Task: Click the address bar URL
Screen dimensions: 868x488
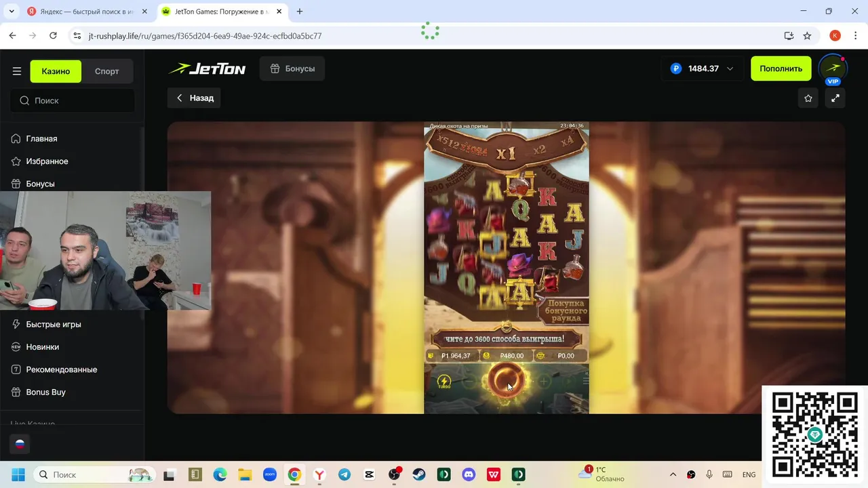Action: pos(205,36)
